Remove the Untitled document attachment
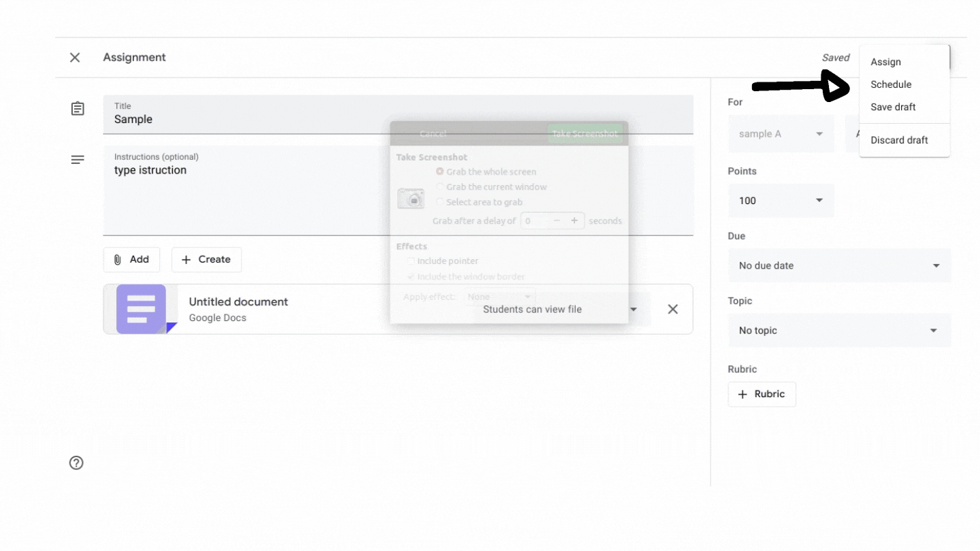 point(673,310)
